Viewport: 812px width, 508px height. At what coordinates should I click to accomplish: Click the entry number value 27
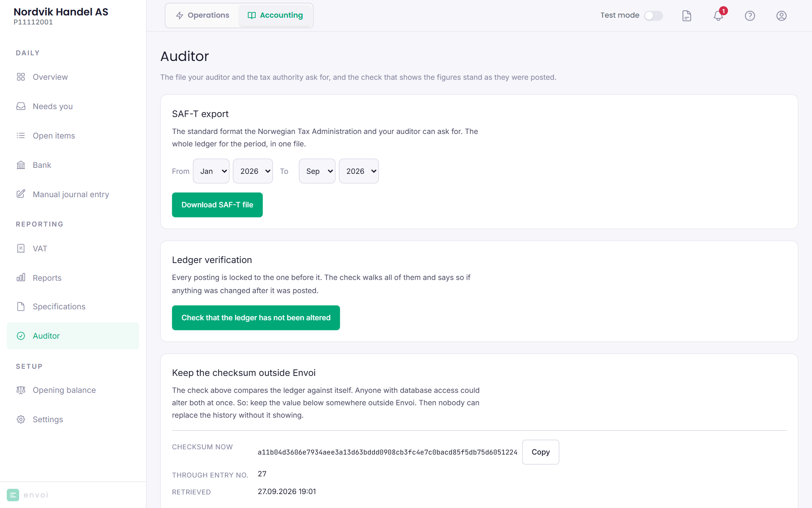pos(262,474)
